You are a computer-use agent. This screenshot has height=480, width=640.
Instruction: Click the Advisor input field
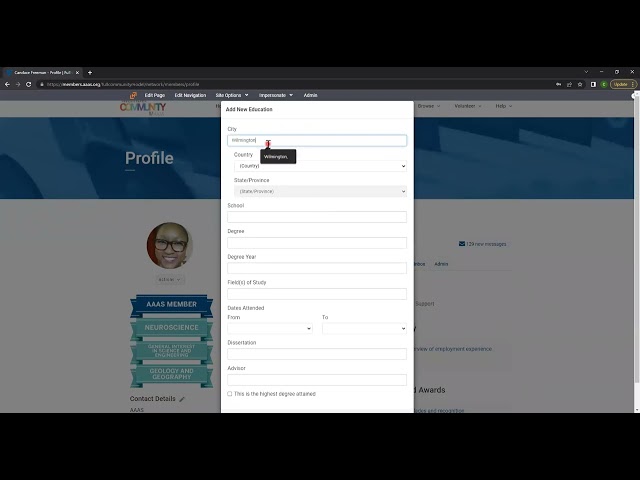[317, 380]
